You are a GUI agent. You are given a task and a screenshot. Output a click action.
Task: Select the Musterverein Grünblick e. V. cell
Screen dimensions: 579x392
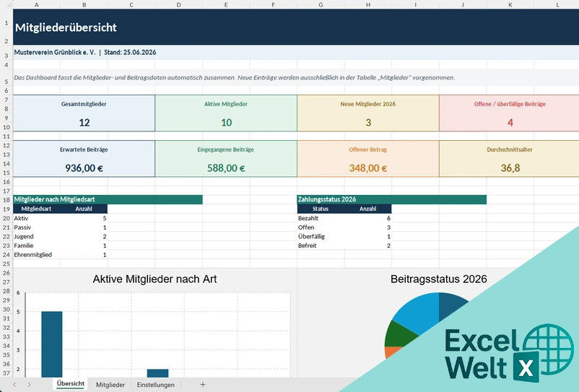(x=85, y=53)
